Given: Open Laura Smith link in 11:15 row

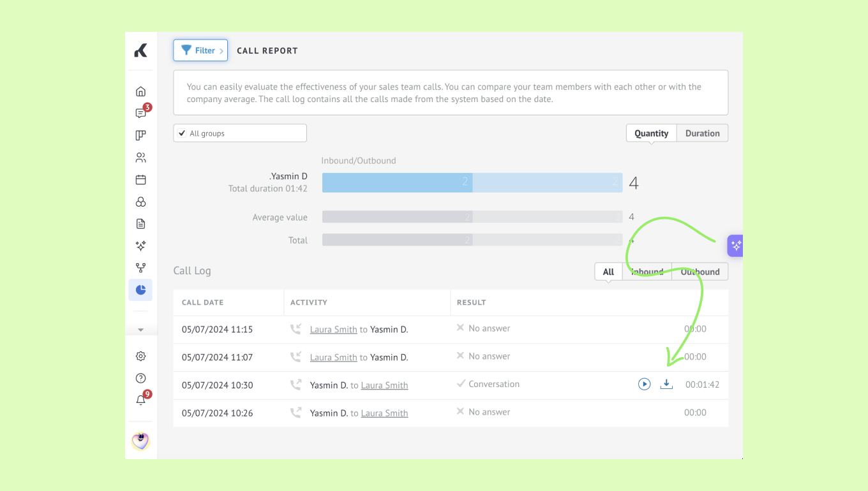Looking at the screenshot, I should click(333, 330).
